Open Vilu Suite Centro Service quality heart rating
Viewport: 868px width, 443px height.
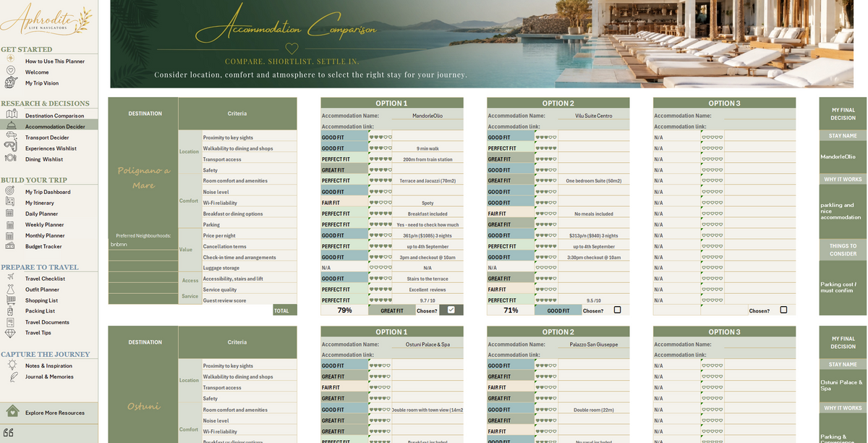pos(546,289)
